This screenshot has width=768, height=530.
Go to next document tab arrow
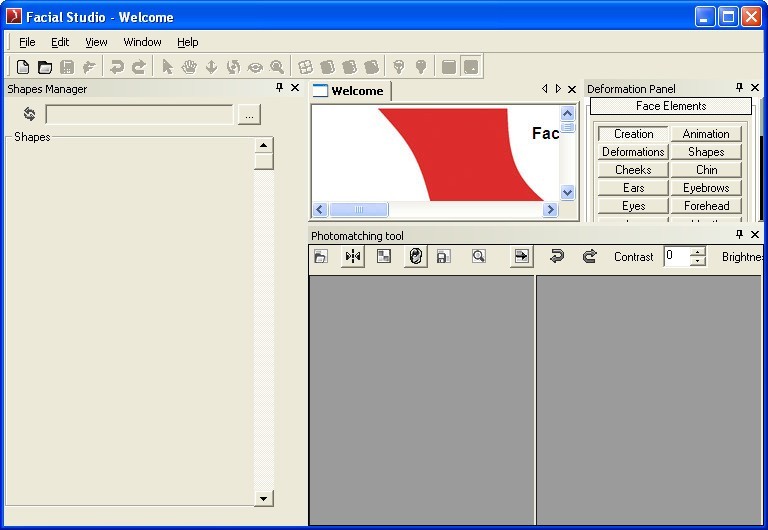click(558, 89)
